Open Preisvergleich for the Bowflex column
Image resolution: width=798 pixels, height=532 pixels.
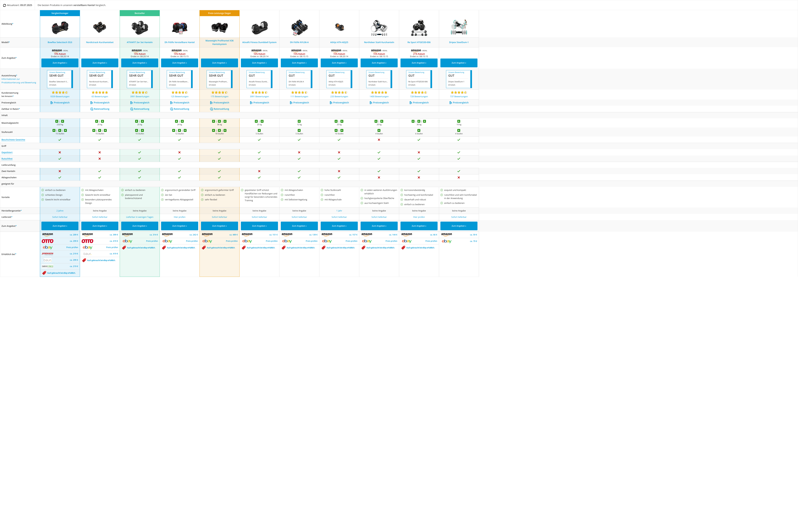tap(60, 102)
